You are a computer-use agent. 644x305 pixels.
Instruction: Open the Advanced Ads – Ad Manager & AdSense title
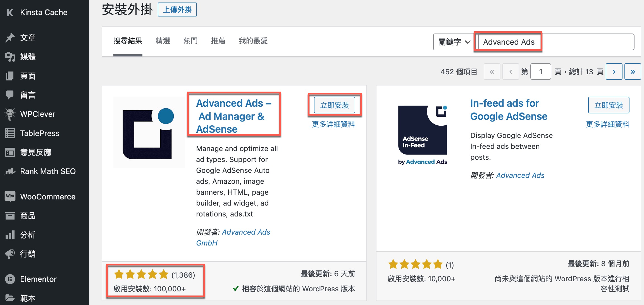(234, 116)
